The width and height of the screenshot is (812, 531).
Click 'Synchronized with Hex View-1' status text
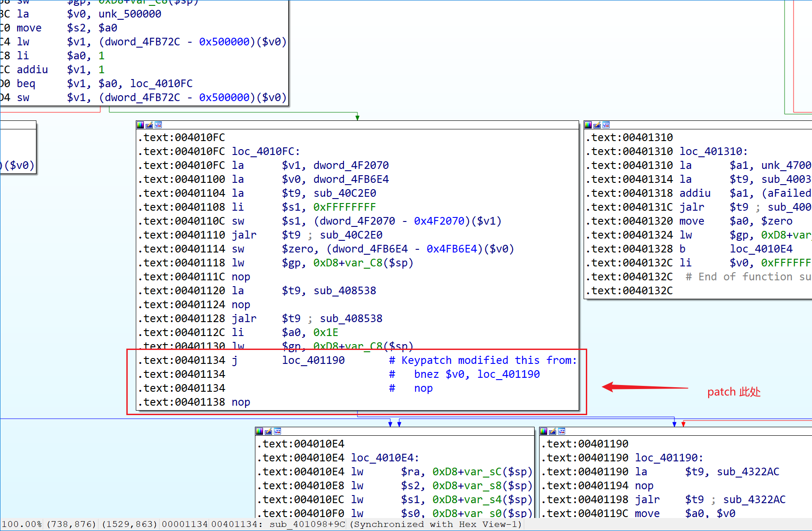point(436,524)
